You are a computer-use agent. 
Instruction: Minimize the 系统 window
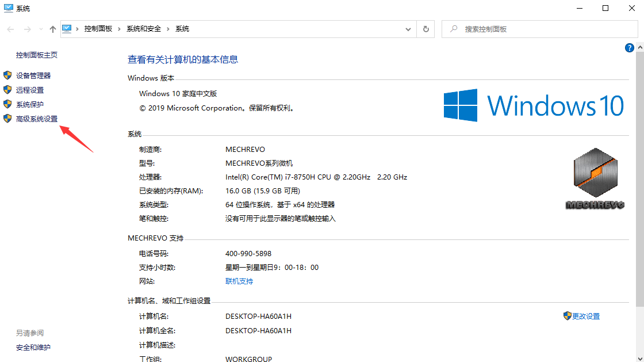[x=580, y=8]
